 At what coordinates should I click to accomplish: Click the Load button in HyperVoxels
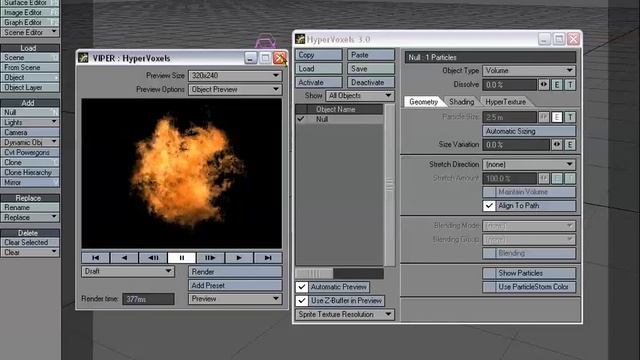[319, 69]
